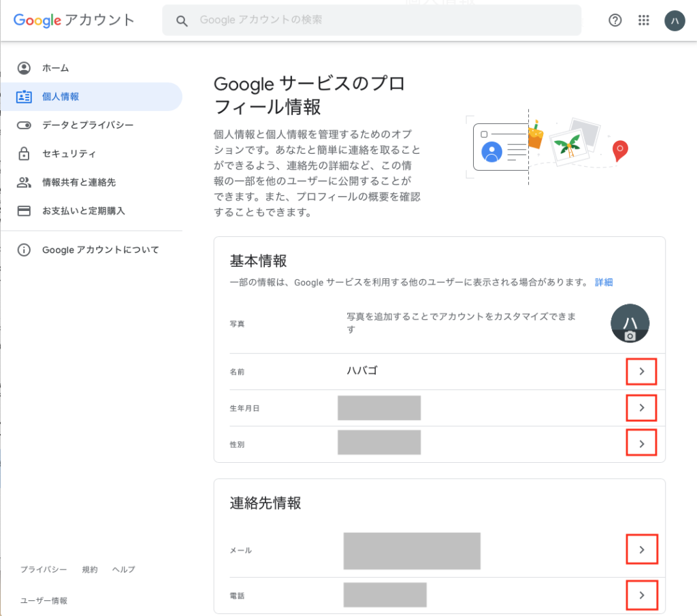Click the ホーム sidebar icon

click(24, 68)
